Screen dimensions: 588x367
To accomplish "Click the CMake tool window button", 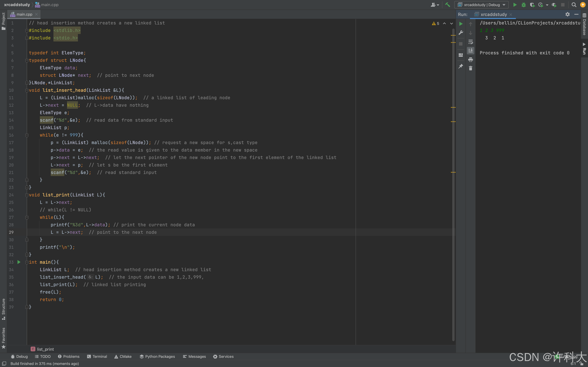I will 123,356.
